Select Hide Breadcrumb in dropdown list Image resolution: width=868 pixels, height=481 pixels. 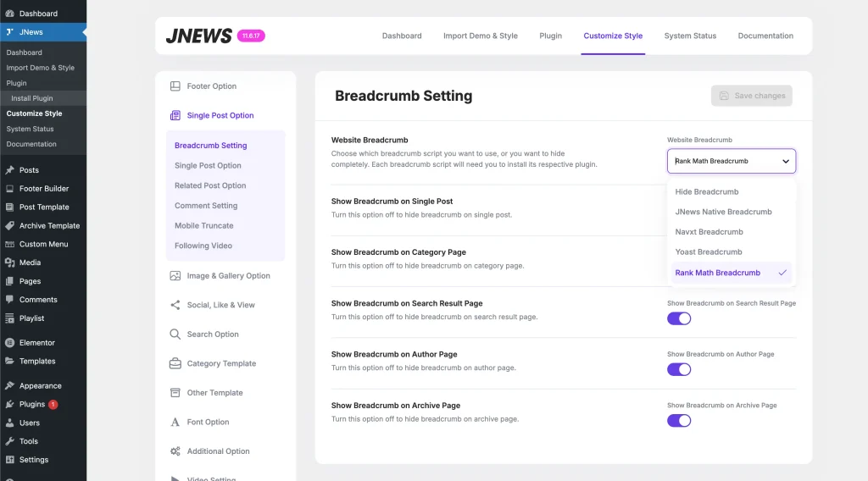[x=707, y=192]
